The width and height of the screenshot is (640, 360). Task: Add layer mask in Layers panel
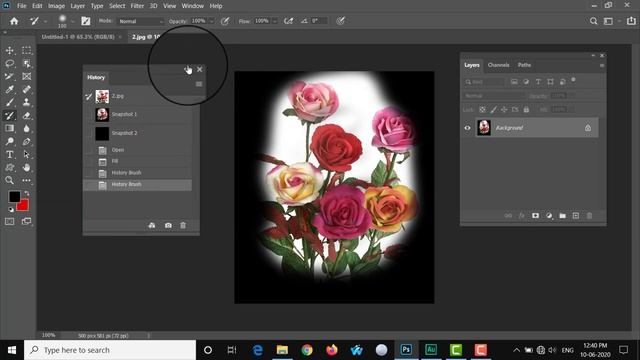(x=535, y=216)
